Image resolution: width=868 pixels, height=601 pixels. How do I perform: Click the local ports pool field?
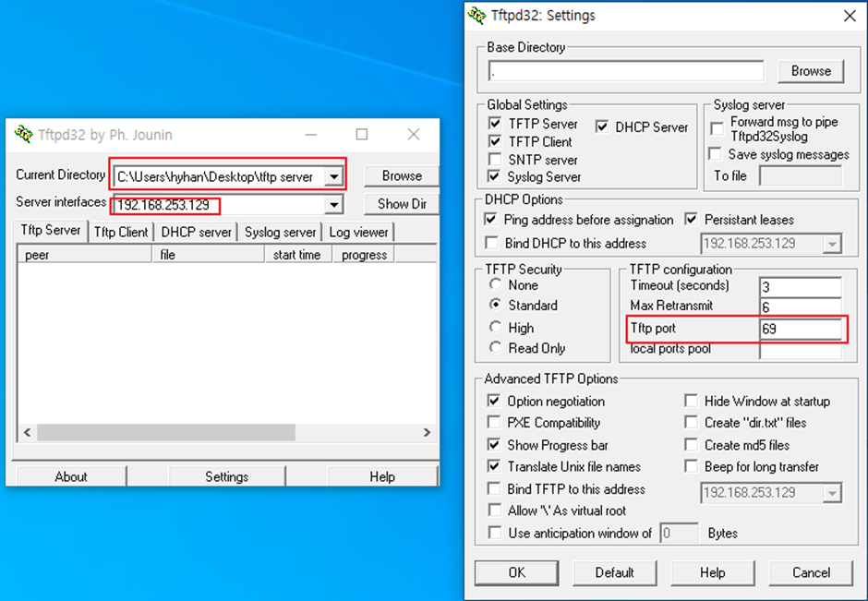pos(801,350)
